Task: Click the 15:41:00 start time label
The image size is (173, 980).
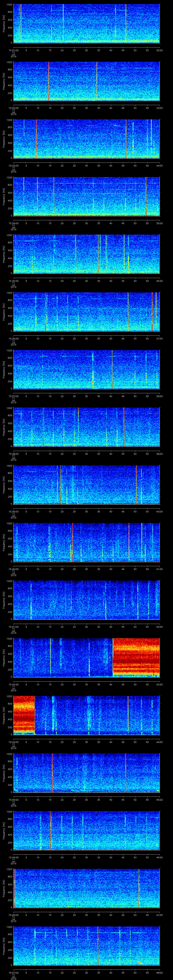Action: click(x=13, y=627)
